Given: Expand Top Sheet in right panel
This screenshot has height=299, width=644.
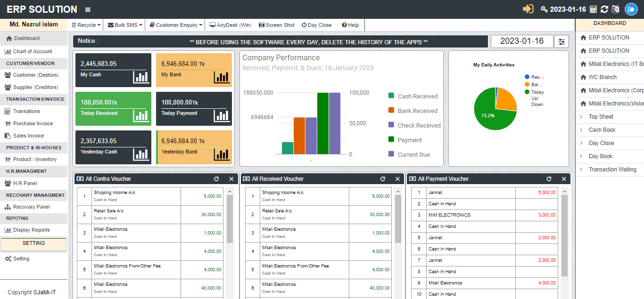Looking at the screenshot, I should pyautogui.click(x=601, y=117).
